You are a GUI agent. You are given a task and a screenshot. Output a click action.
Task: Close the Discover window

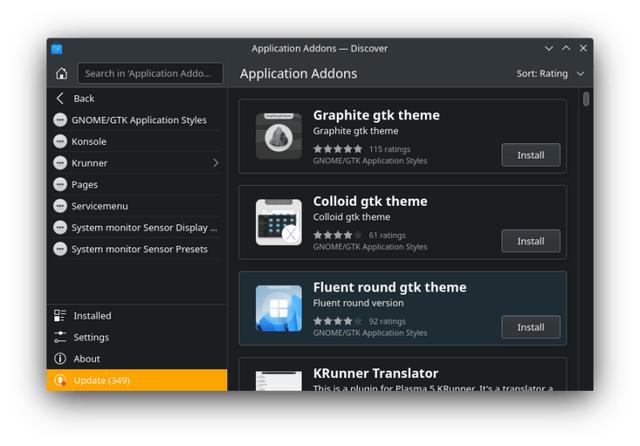click(x=583, y=48)
